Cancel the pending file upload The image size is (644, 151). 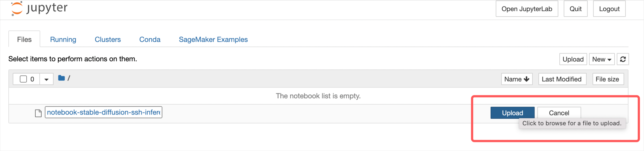[559, 113]
